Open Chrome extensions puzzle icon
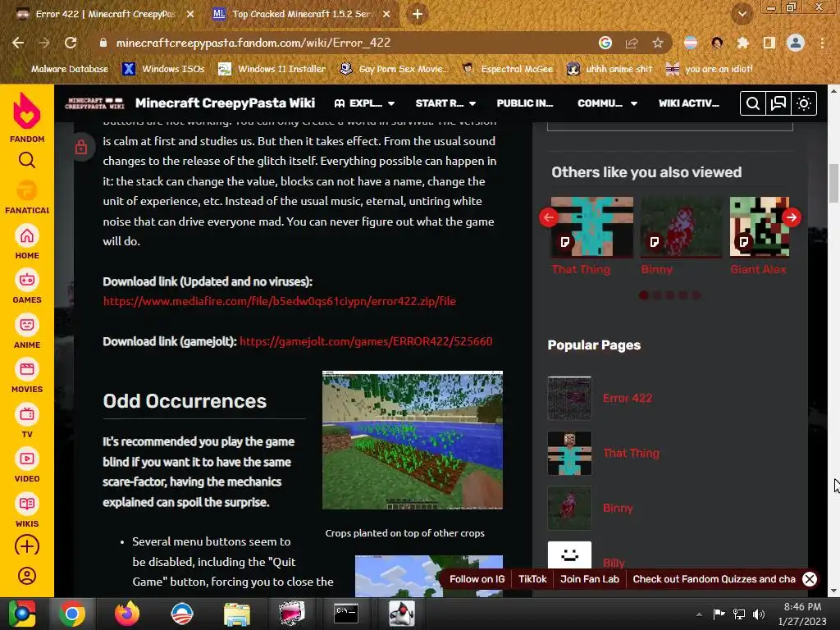This screenshot has width=840, height=630. 743,43
